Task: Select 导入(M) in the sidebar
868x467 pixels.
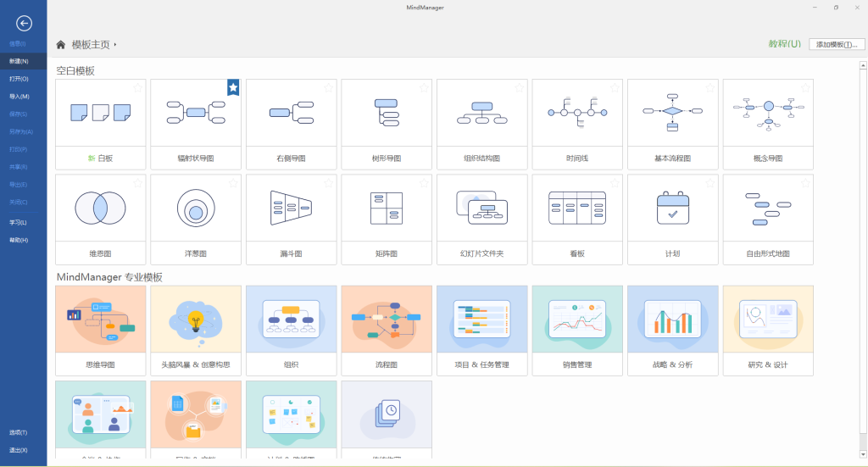Action: (19, 97)
